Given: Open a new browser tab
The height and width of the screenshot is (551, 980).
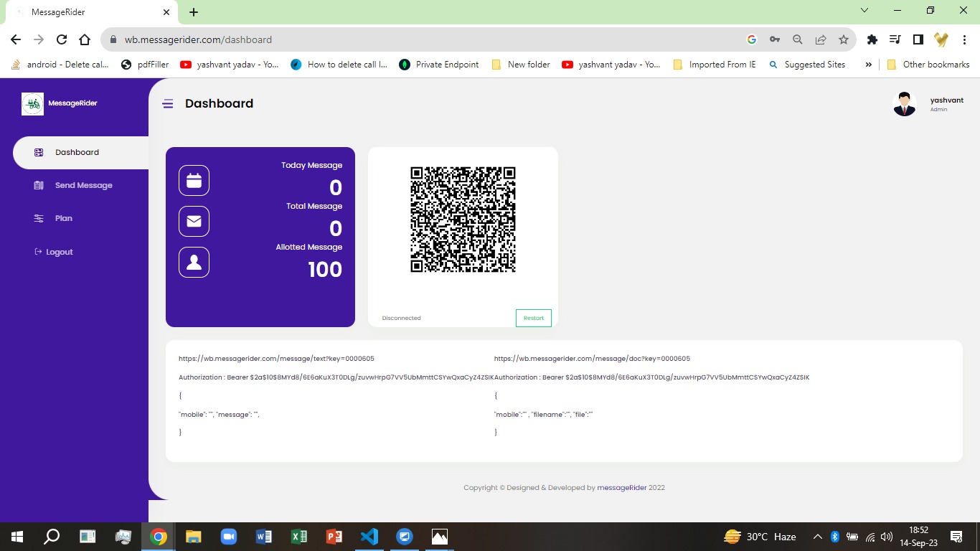Looking at the screenshot, I should (194, 12).
